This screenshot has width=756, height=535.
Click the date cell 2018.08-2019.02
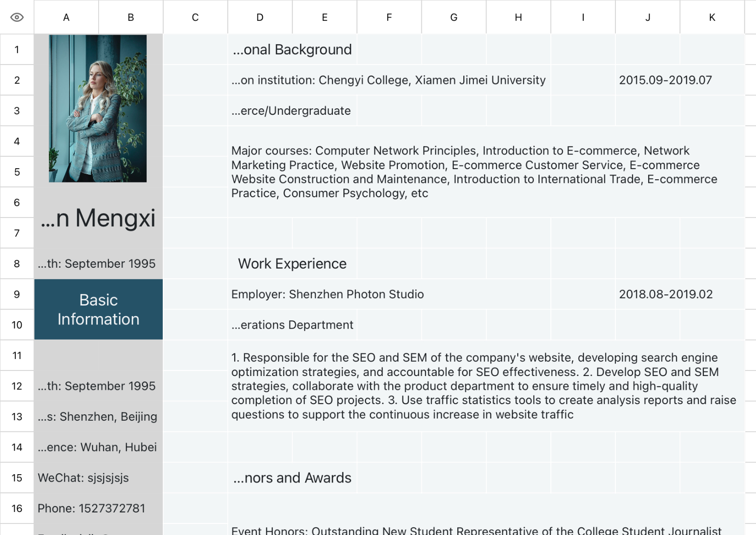pyautogui.click(x=679, y=294)
